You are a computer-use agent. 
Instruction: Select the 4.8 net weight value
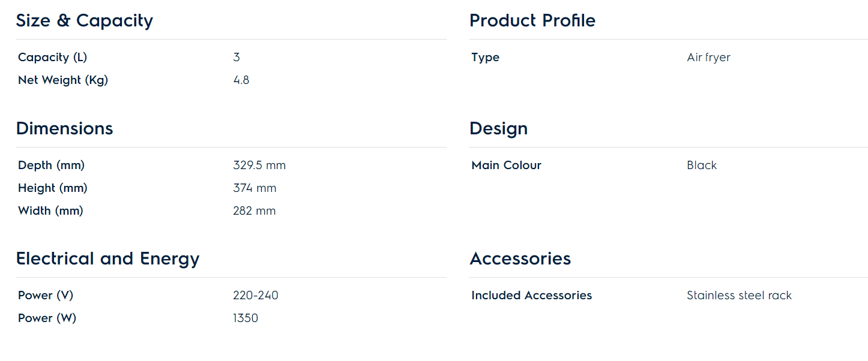(x=241, y=80)
